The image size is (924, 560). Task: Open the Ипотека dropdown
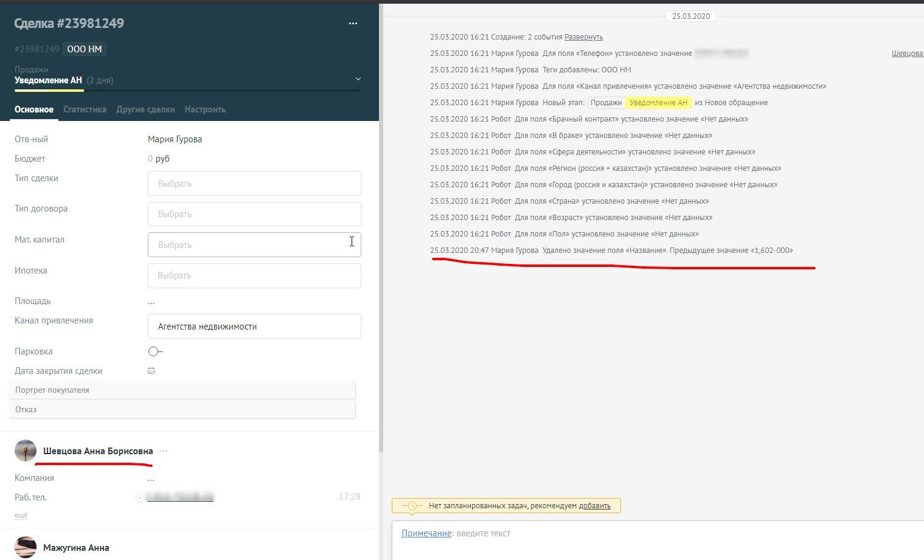254,275
